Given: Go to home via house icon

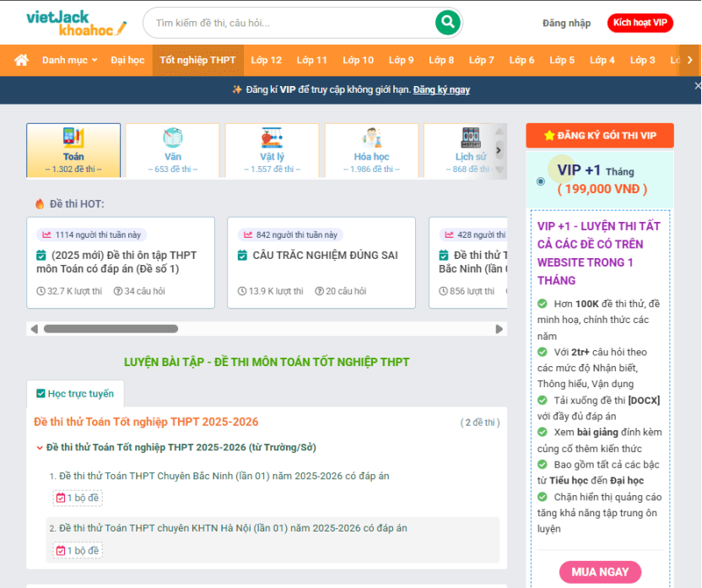Looking at the screenshot, I should click(x=21, y=60).
